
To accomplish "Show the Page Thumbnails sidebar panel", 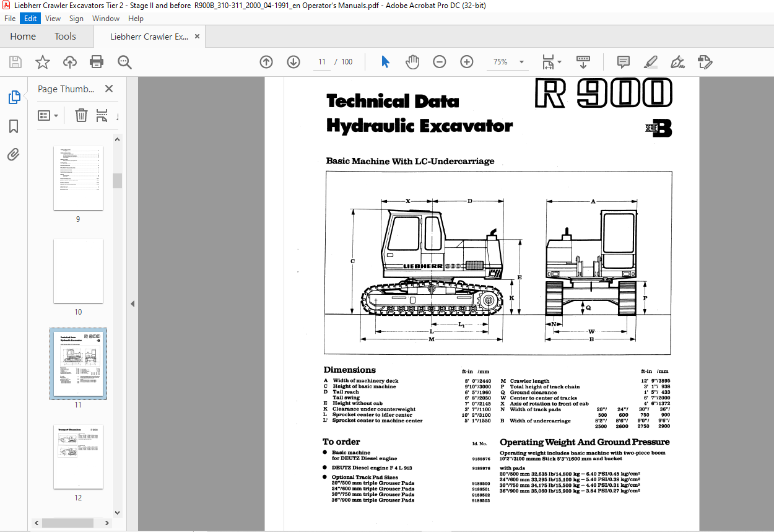I will coord(14,97).
